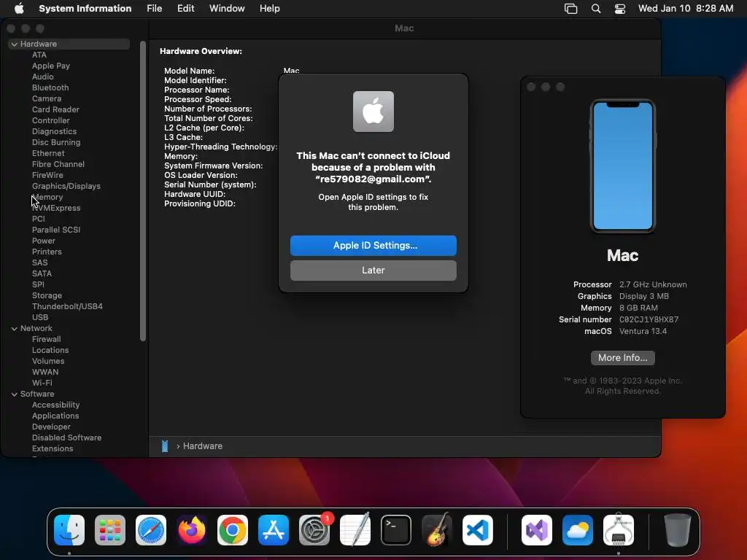Launch GarageBand from the dock
The height and width of the screenshot is (560, 747).
click(x=437, y=530)
